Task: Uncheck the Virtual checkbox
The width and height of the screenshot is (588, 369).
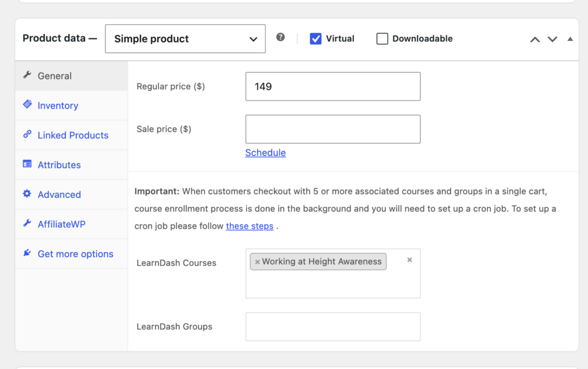Action: click(315, 38)
